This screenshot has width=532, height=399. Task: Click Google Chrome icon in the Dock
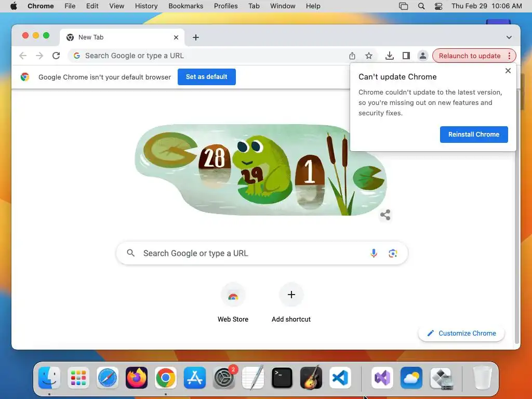coord(166,378)
